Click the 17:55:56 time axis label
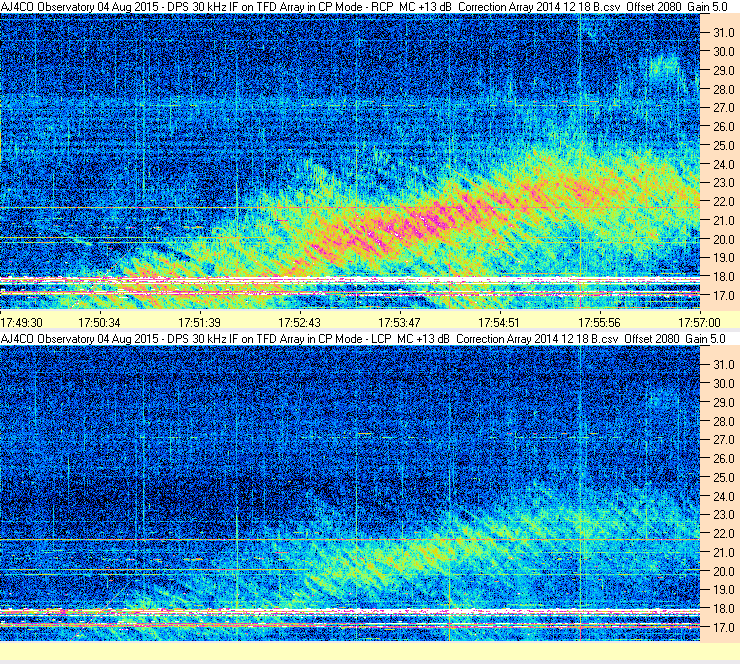This screenshot has width=740, height=664. [599, 323]
